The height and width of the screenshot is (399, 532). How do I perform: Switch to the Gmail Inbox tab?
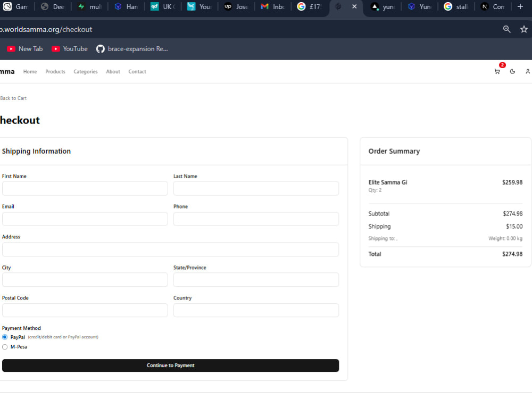pyautogui.click(x=273, y=6)
